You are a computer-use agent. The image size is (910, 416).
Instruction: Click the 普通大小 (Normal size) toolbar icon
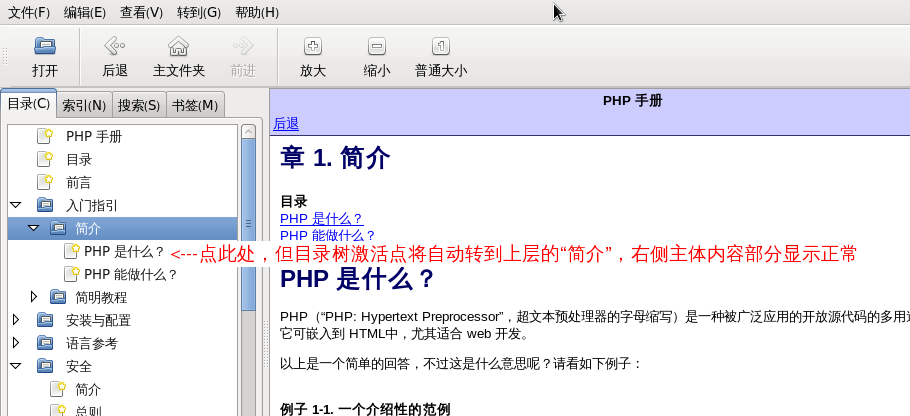[x=440, y=46]
